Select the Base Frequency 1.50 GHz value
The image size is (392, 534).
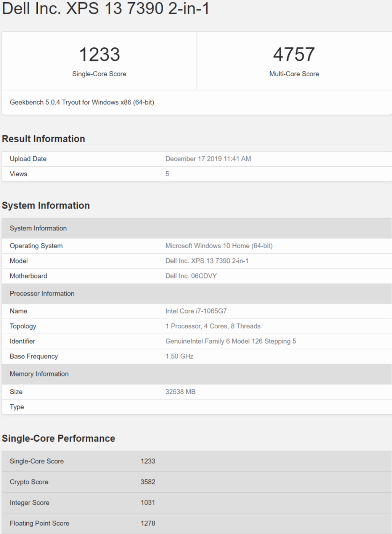pos(179,356)
